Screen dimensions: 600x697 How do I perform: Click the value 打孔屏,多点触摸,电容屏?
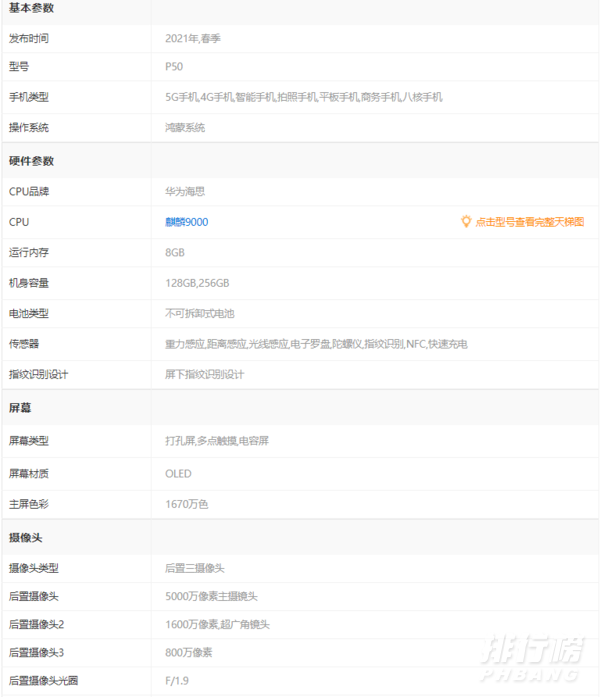pos(217,441)
